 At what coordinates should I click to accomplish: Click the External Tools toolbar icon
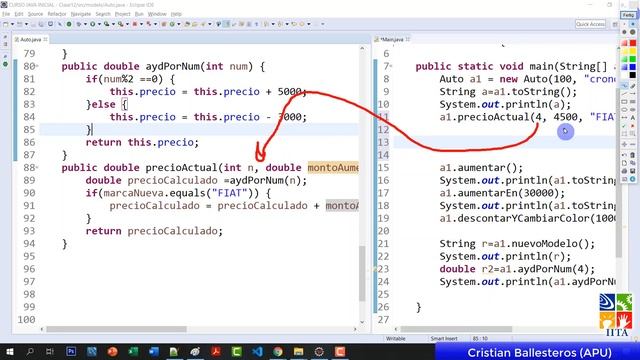click(121, 24)
